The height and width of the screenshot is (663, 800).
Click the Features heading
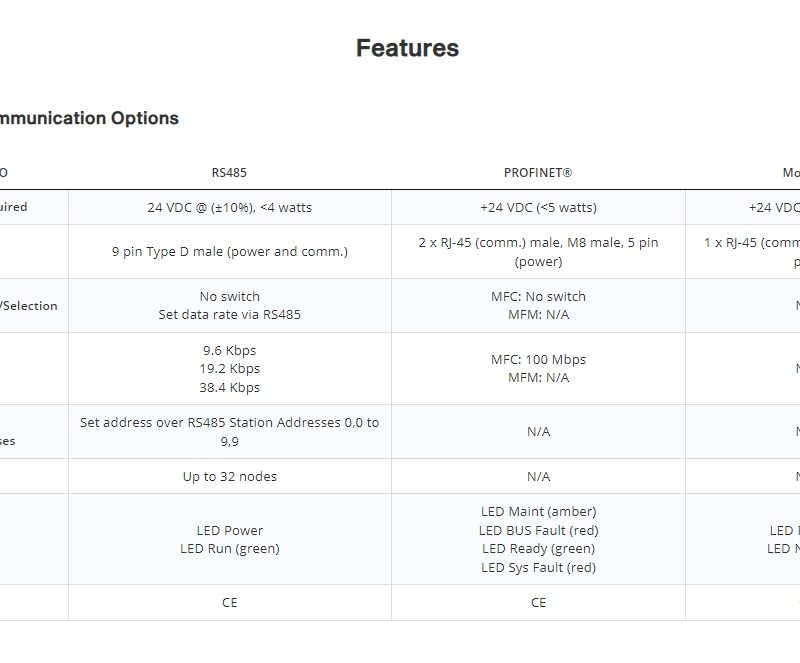(407, 48)
